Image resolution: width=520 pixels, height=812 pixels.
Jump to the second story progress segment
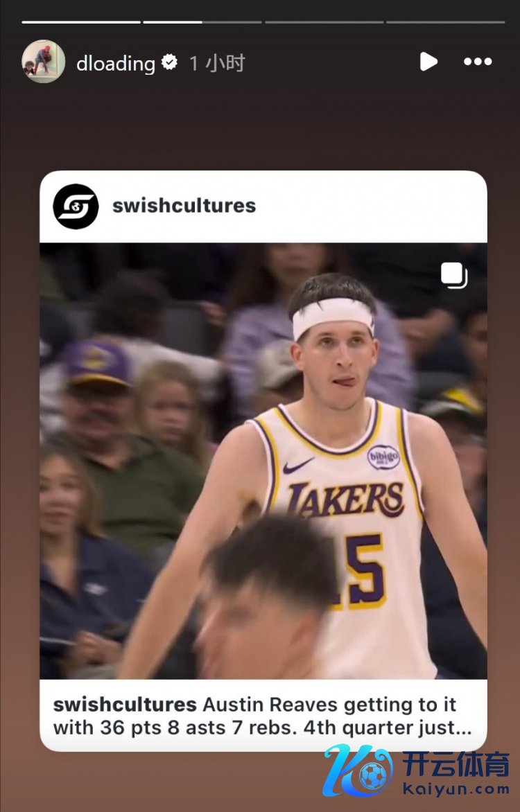click(x=202, y=22)
